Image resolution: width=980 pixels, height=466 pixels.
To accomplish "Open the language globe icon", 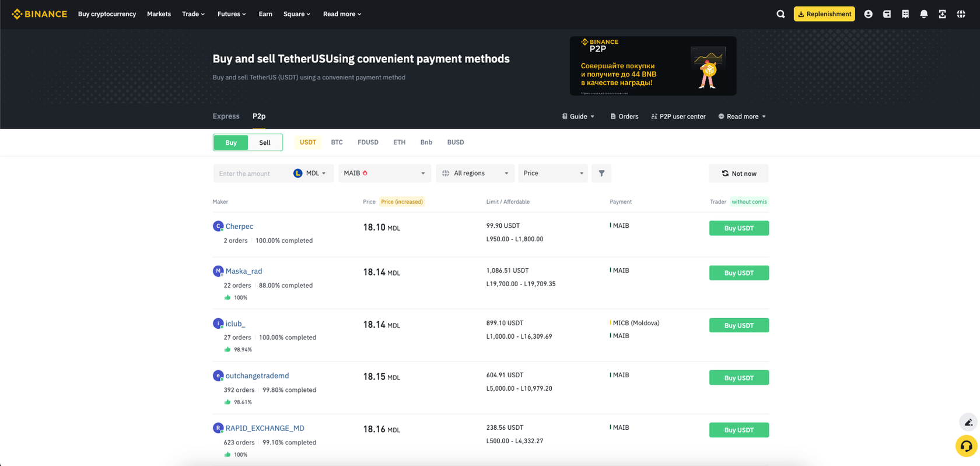I will coord(961,14).
